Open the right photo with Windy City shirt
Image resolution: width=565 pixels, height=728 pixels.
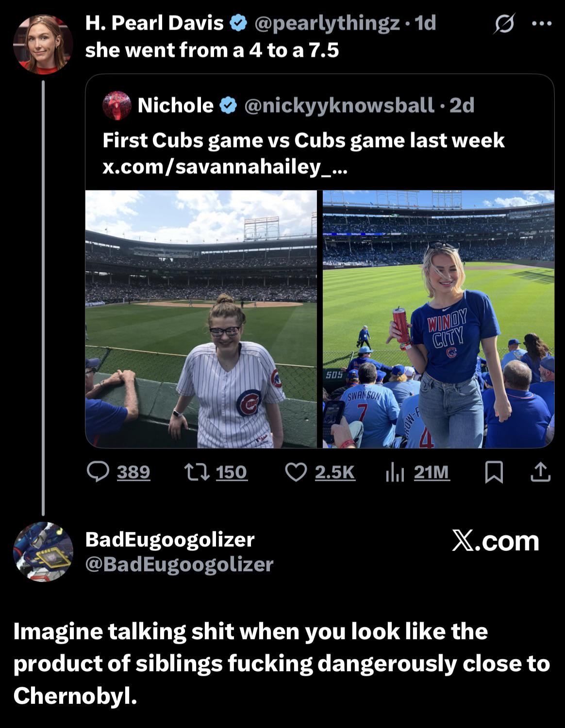pos(438,319)
